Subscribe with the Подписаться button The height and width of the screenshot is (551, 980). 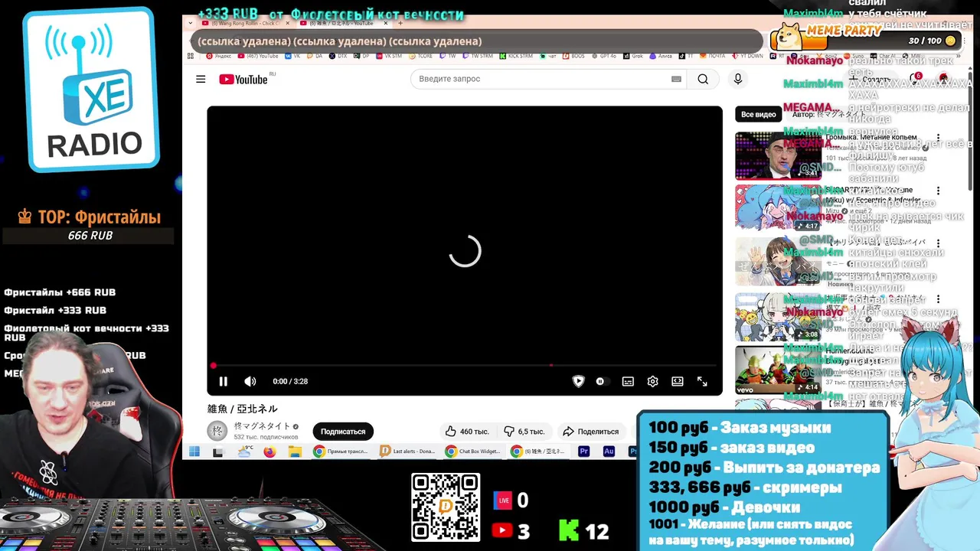(343, 432)
